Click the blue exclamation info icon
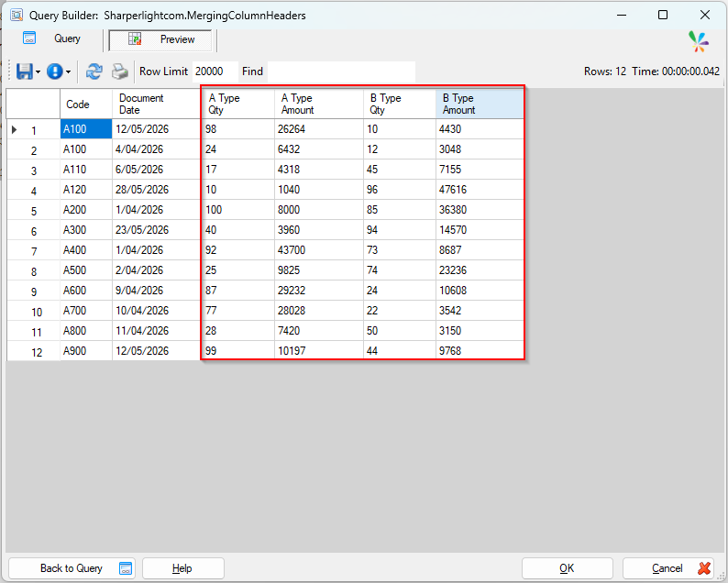Screen dimensions: 728x583 tap(55, 71)
